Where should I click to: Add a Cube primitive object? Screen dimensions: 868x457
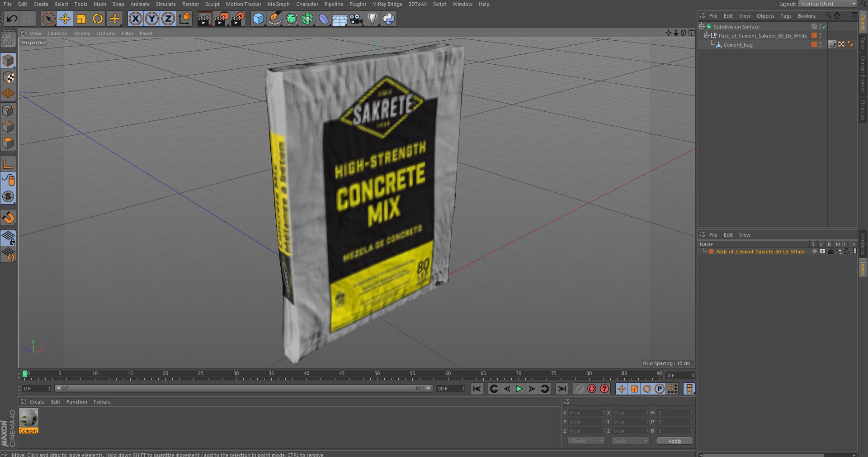(x=258, y=19)
